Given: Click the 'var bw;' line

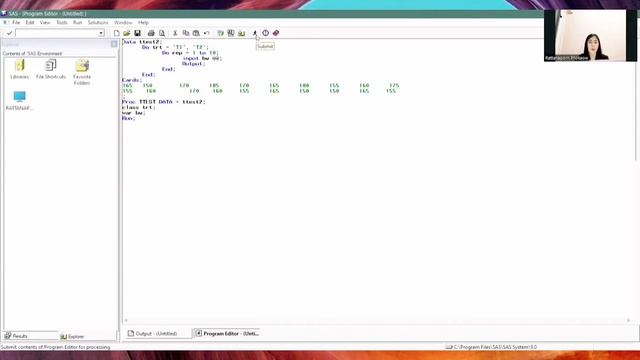Looking at the screenshot, I should tap(133, 113).
